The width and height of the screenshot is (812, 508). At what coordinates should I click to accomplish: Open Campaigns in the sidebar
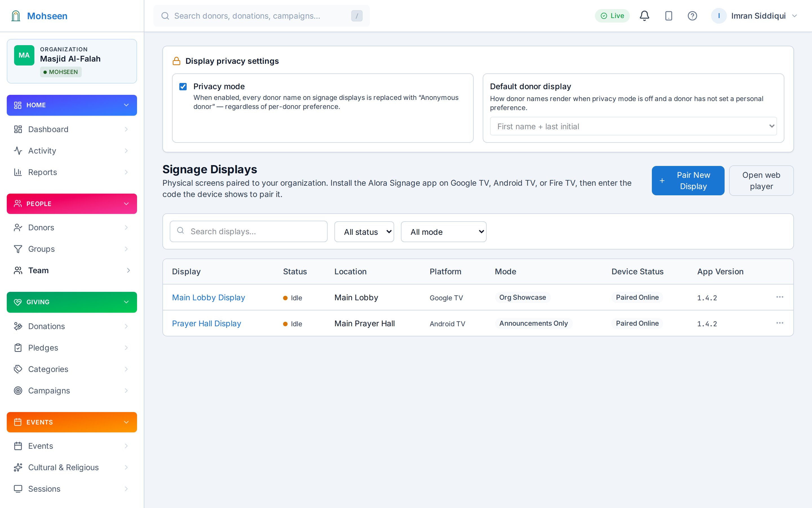72,391
